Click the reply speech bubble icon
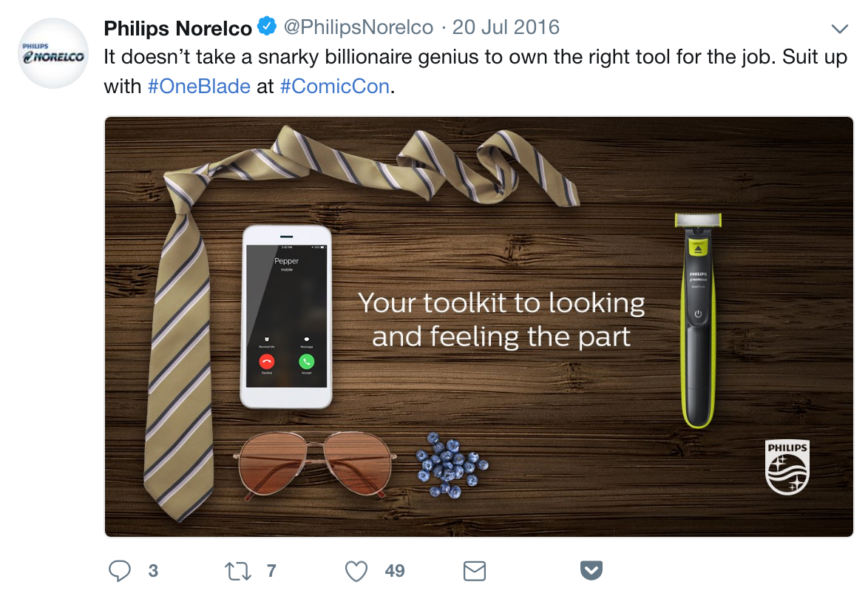This screenshot has height=596, width=868. (120, 571)
